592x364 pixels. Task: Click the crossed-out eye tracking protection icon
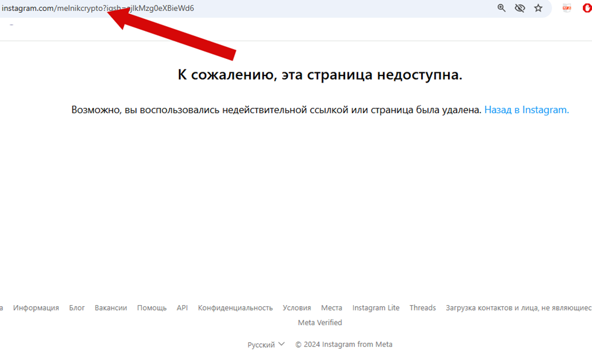520,8
